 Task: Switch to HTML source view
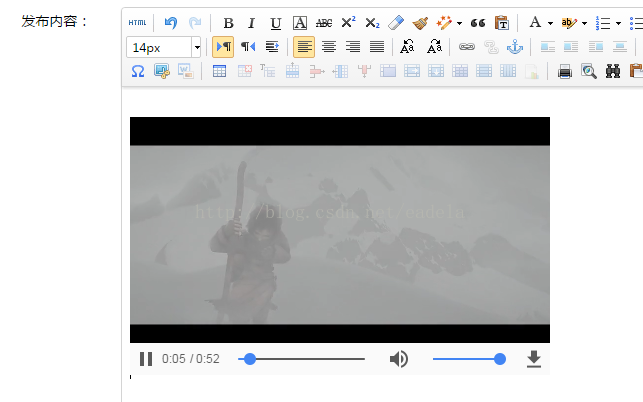pos(137,23)
